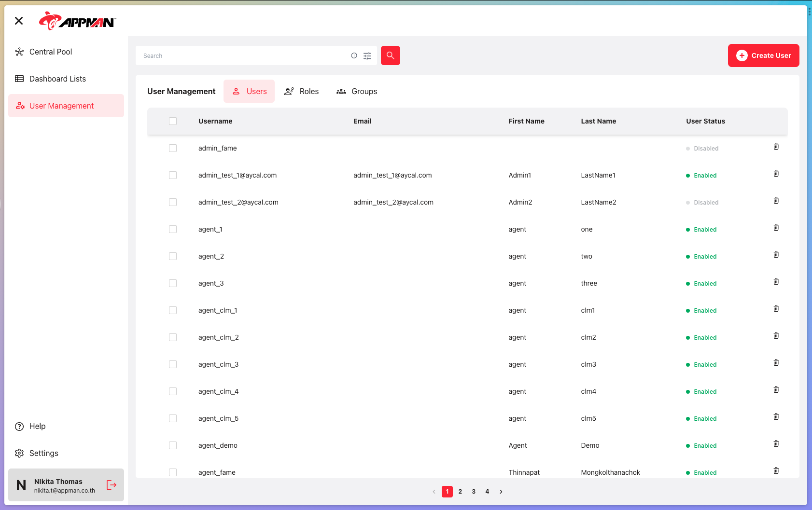Switch to the Roles tab
This screenshot has height=510, width=812.
(x=302, y=91)
